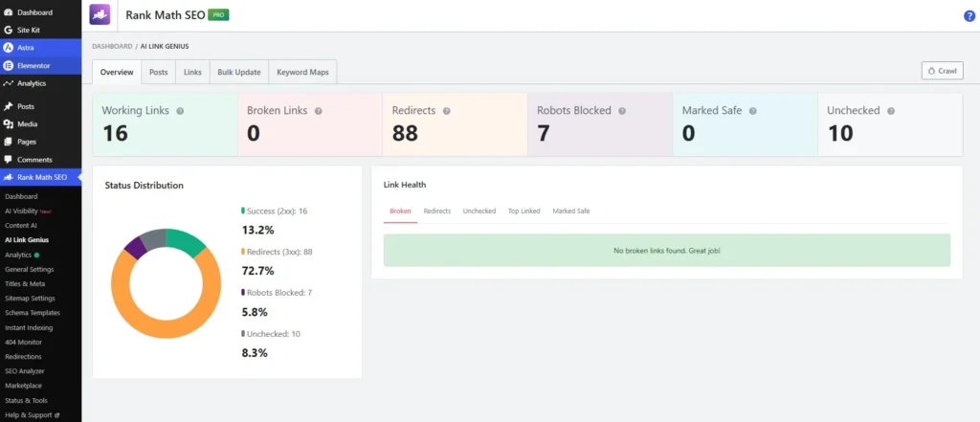The width and height of the screenshot is (980, 422).
Task: Click the green status dot next to Analytics
Action: (37, 255)
